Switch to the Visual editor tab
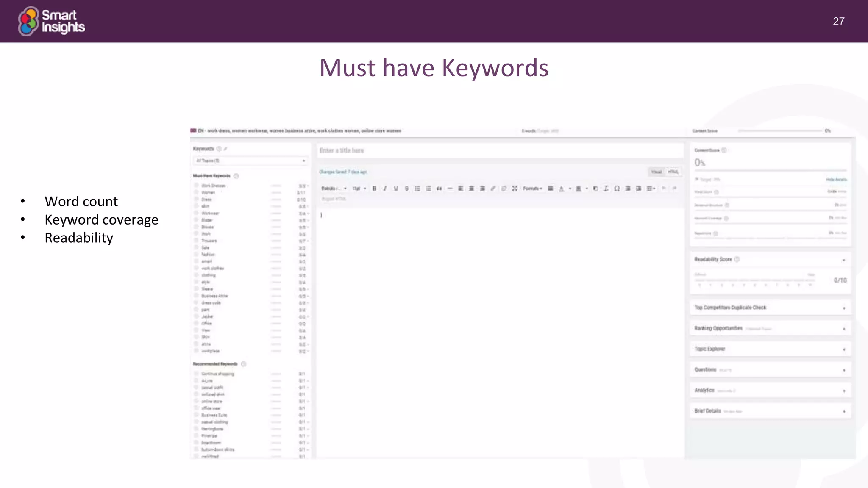 657,172
